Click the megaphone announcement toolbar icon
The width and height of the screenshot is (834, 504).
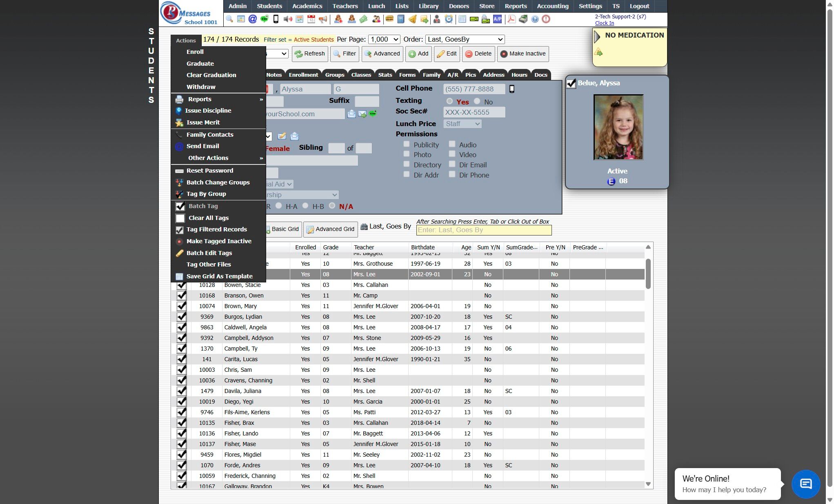[x=323, y=19]
